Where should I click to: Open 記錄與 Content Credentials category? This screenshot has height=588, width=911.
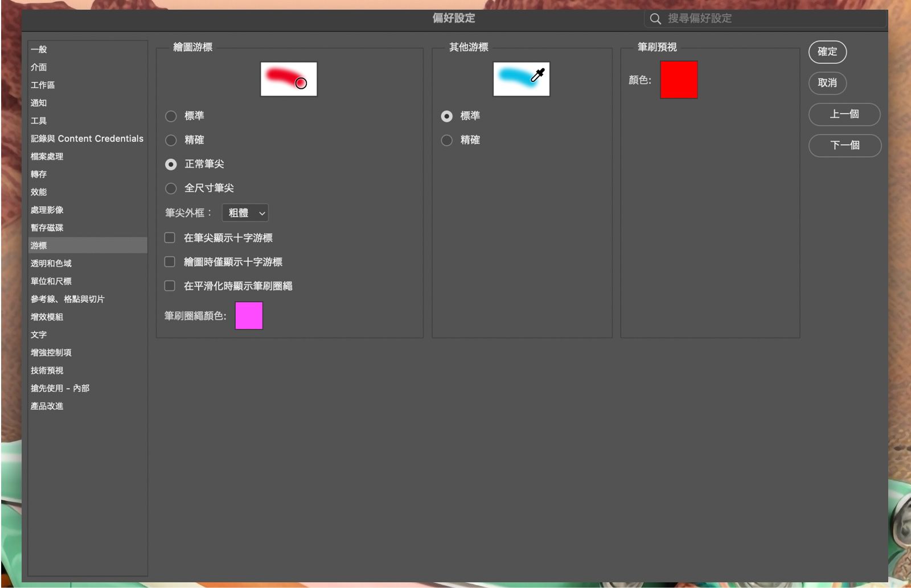[x=88, y=138]
